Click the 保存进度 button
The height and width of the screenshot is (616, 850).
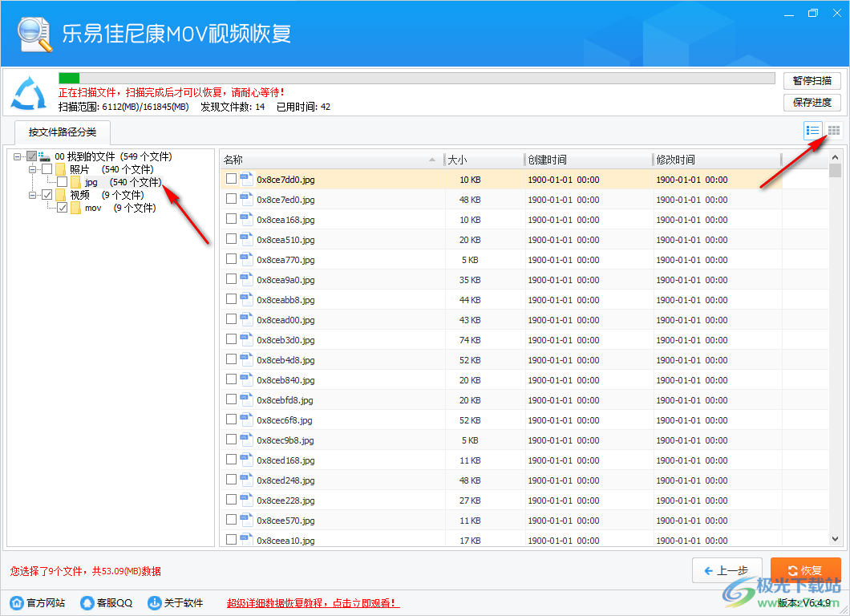click(x=812, y=103)
